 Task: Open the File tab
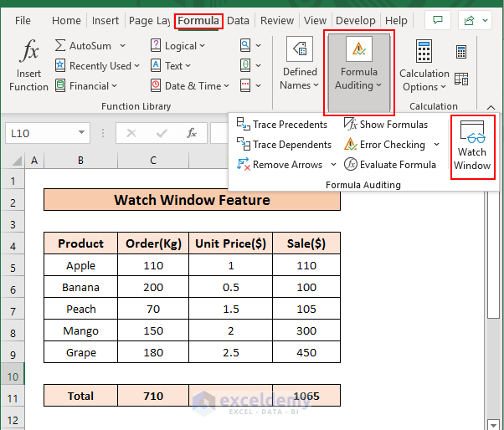(23, 21)
